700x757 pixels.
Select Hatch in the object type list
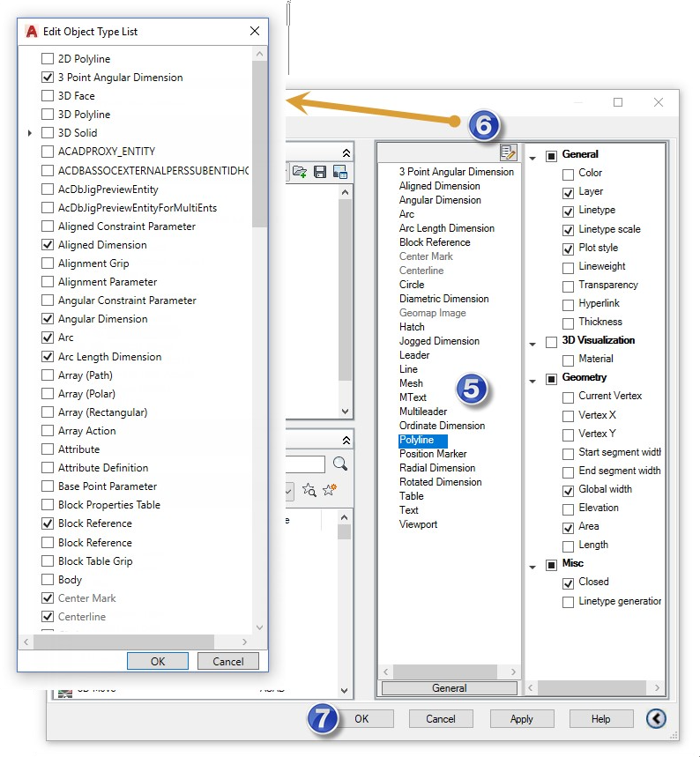[412, 327]
